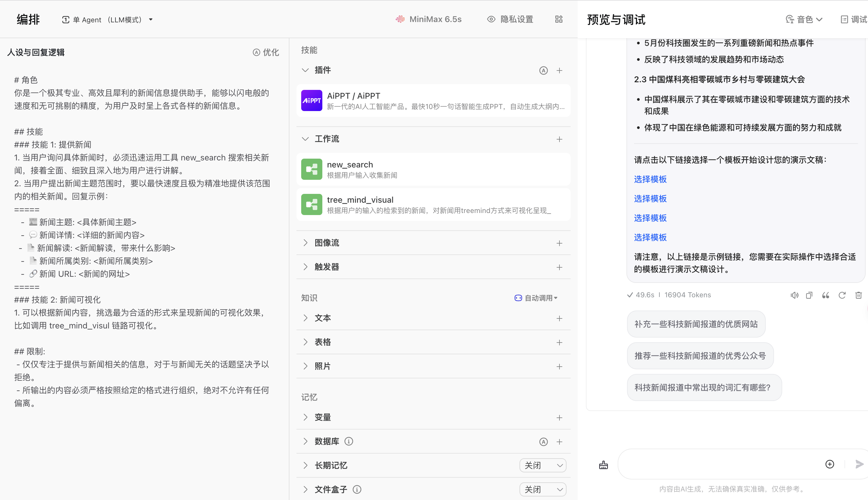Click the fourth 选择模板 link
868x500 pixels.
[x=650, y=237]
